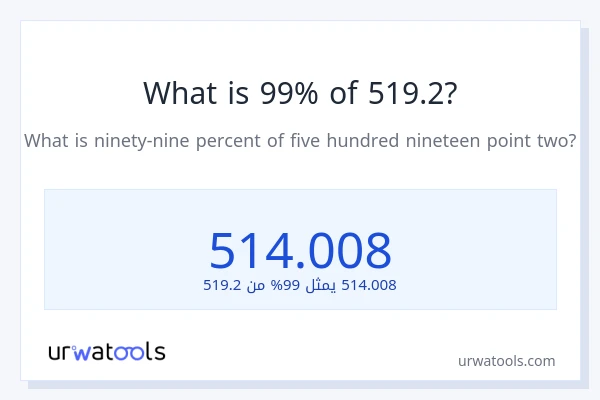Open the urwatools.com link
Screen dimensions: 600x400
506,361
